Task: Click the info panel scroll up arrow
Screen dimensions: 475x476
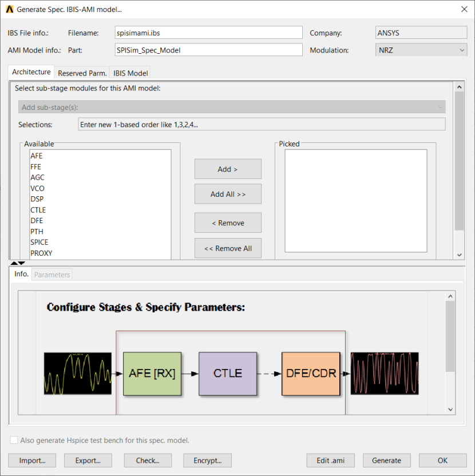Action: (450, 296)
